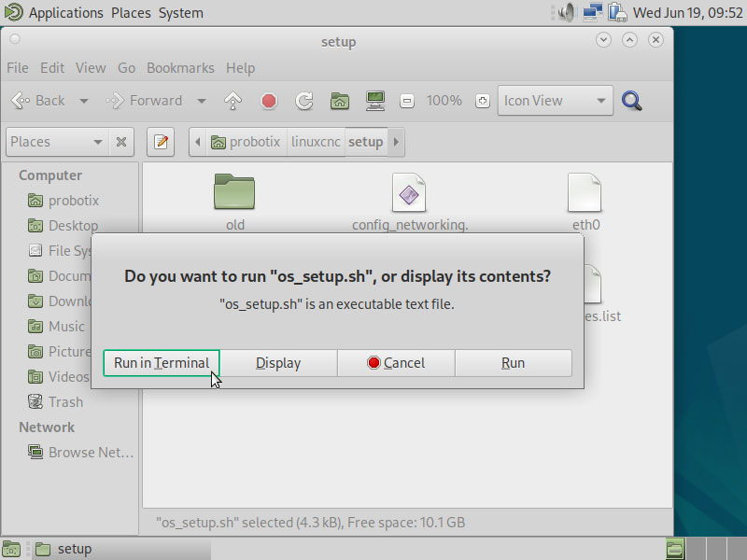The image size is (747, 560).
Task: Open the Home folder toolbar icon
Action: (x=340, y=101)
